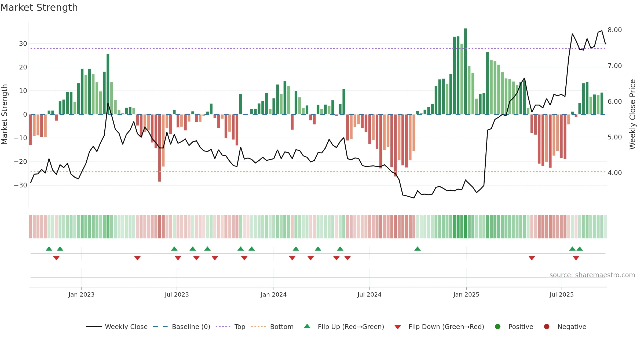
Task: Click the Flip Down (Green→Red) legend label
Action: [446, 327]
